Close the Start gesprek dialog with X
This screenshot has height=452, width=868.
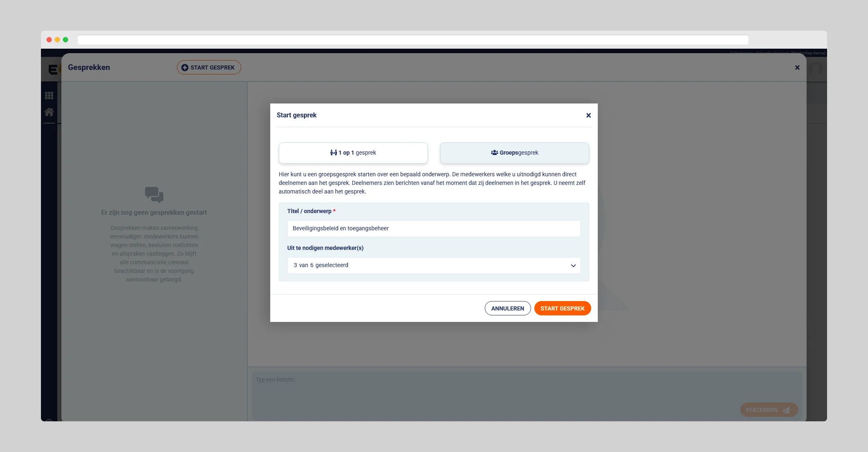588,115
